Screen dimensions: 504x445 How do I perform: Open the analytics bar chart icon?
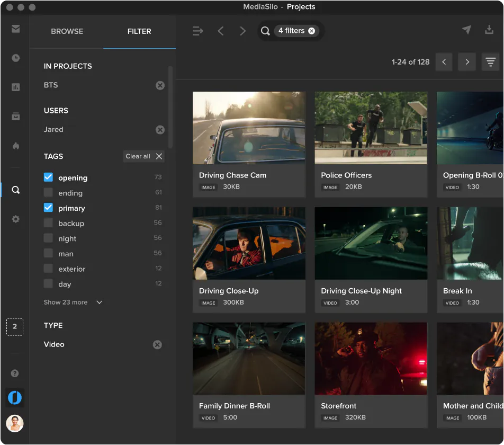(15, 87)
